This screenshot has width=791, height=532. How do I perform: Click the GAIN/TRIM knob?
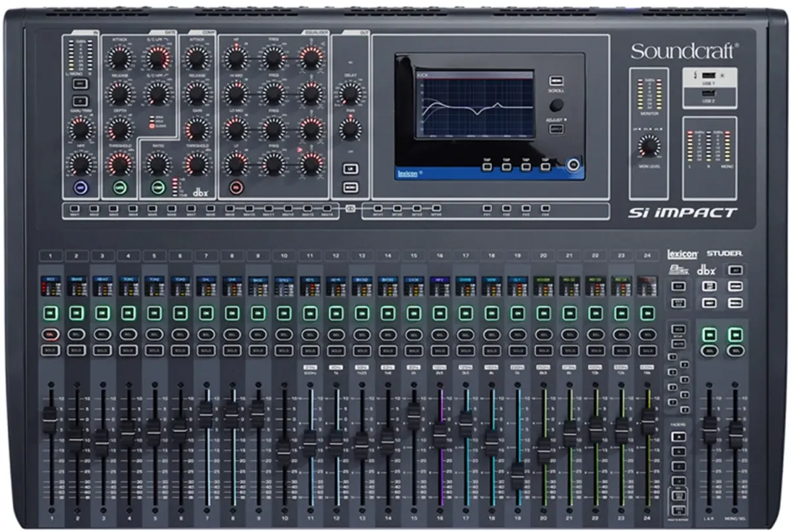pyautogui.click(x=80, y=129)
